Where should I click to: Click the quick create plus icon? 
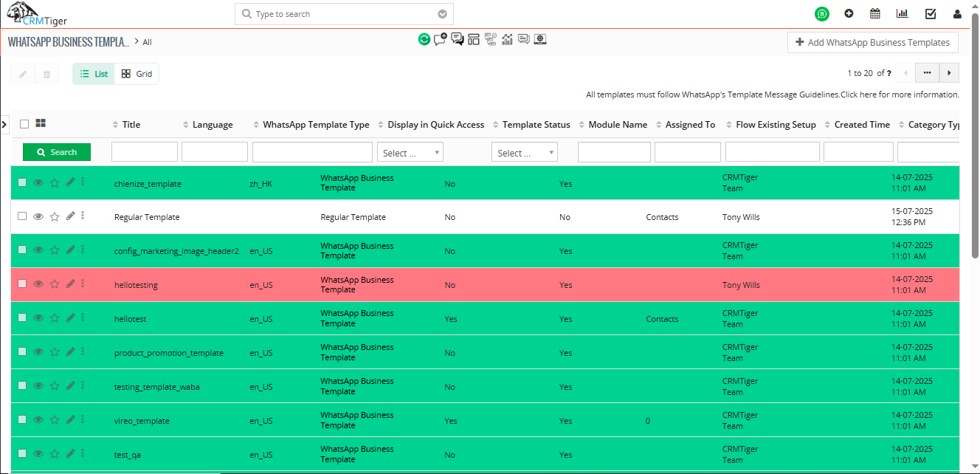[x=849, y=13]
